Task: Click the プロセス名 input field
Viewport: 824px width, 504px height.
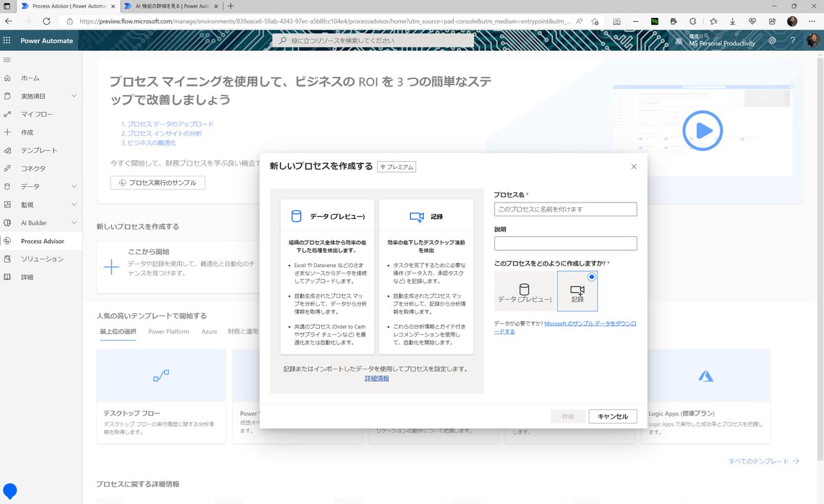Action: [x=565, y=209]
